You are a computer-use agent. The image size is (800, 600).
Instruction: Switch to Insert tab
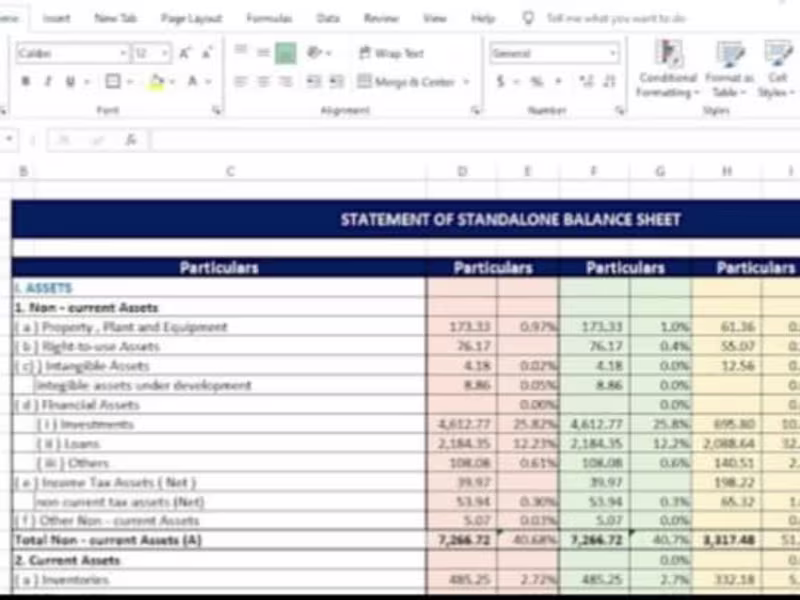[x=56, y=18]
